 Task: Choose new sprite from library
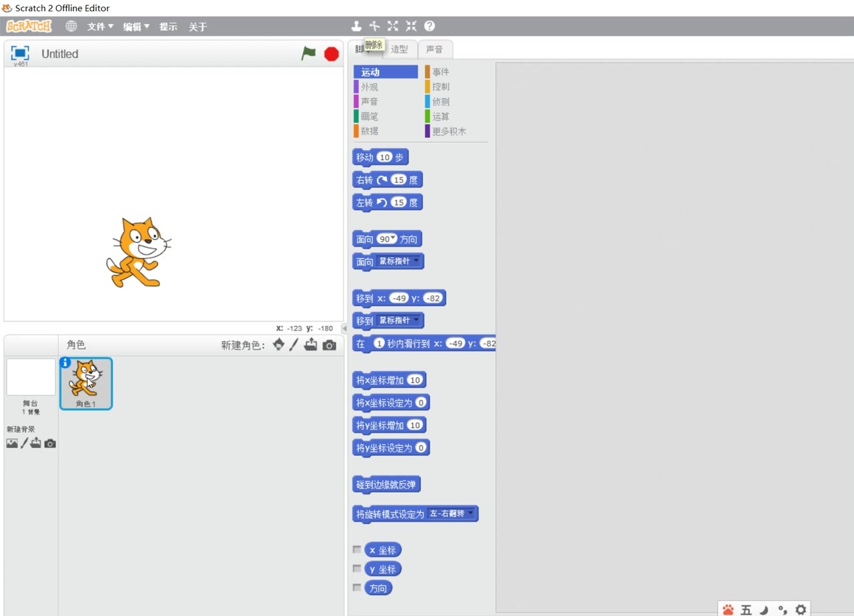point(279,345)
